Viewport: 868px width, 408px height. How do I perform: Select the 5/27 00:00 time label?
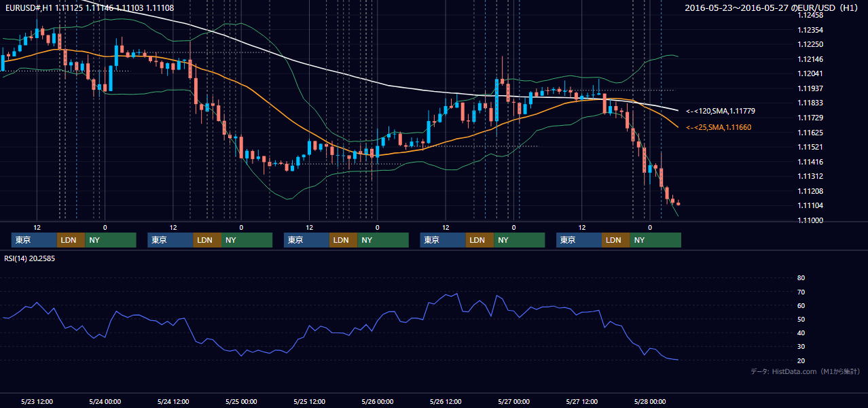pyautogui.click(x=513, y=401)
